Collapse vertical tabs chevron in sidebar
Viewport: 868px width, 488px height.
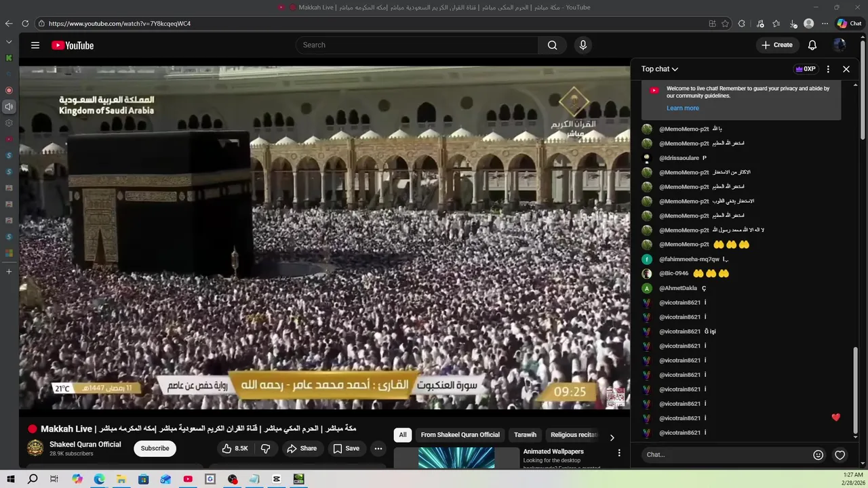coord(9,42)
